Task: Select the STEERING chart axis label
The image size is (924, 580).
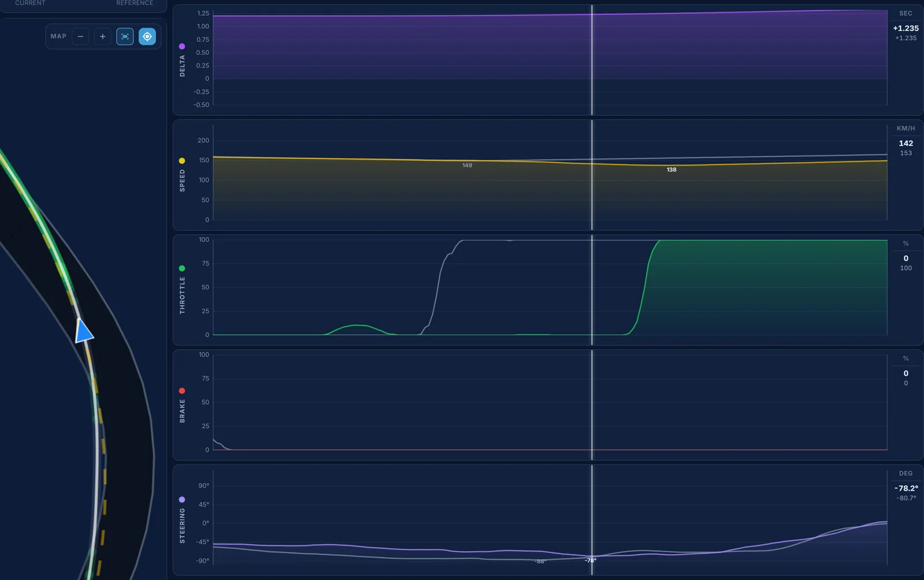Action: (x=182, y=526)
